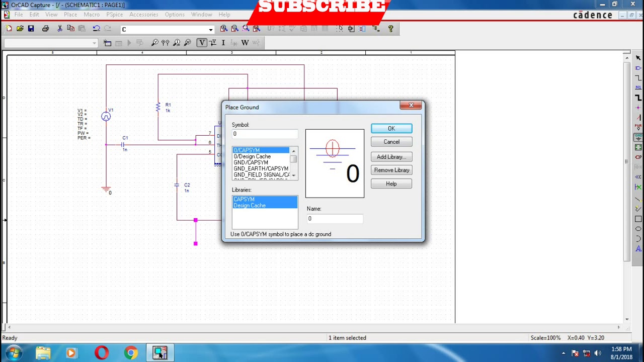
Task: Click the Save toolbar icon
Action: point(31,29)
